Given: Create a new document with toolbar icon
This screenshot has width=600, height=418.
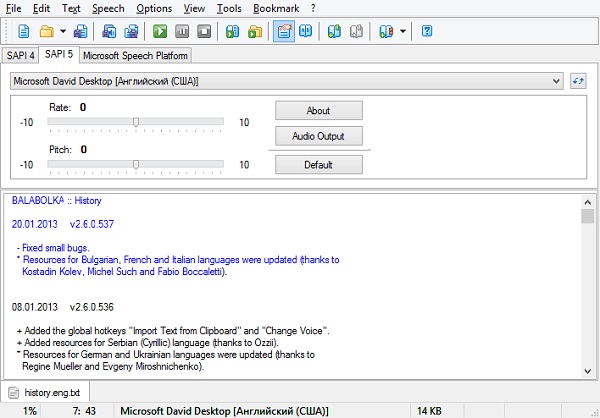Looking at the screenshot, I should coord(24,31).
